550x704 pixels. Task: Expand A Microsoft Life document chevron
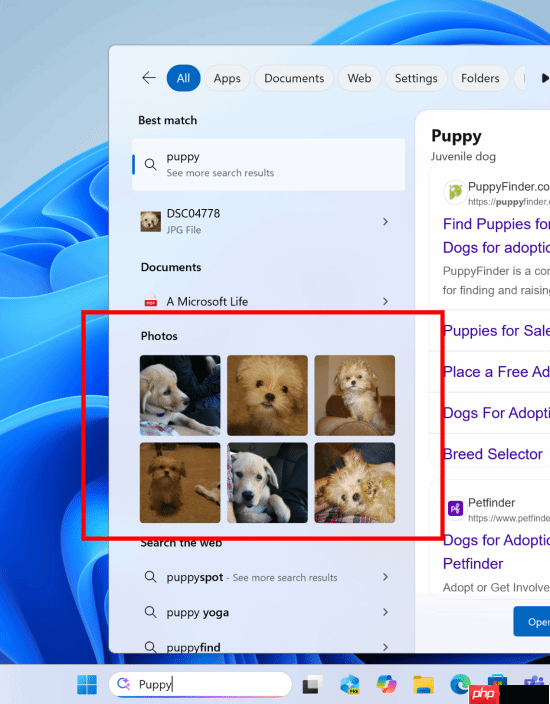click(x=385, y=301)
